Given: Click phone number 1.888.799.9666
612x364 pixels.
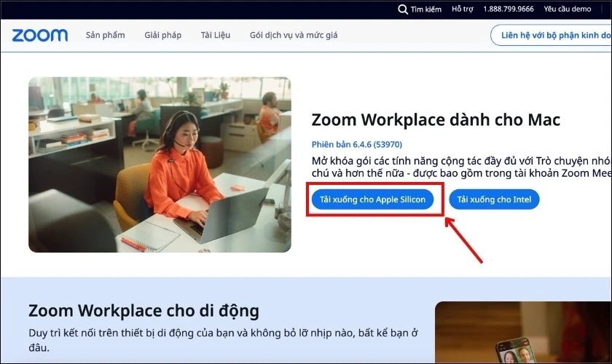Looking at the screenshot, I should click(509, 9).
